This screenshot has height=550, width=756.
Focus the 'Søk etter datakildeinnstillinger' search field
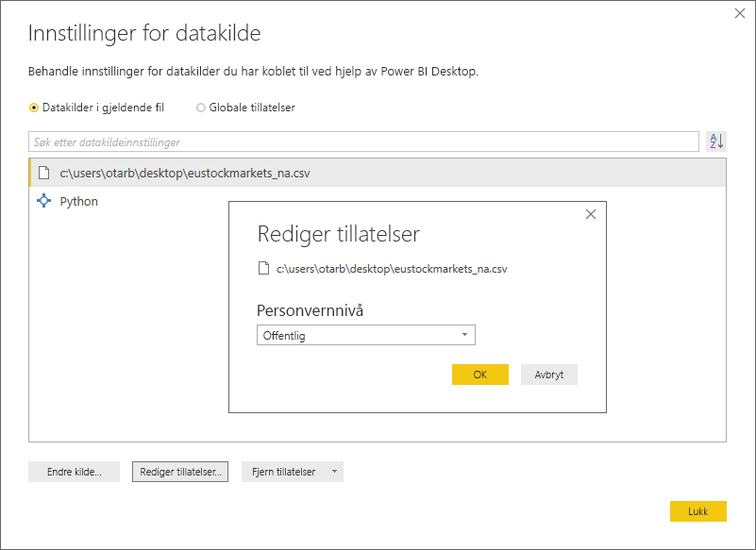363,142
